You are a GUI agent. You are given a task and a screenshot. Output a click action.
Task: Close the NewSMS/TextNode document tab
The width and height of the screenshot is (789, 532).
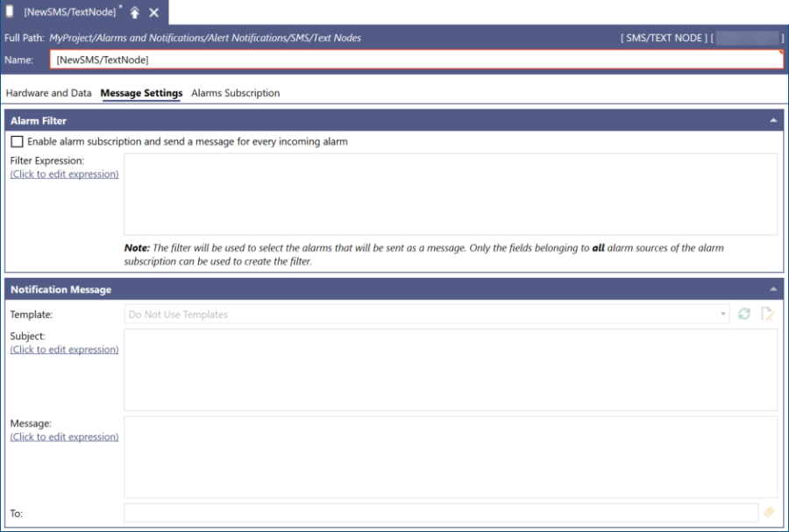click(154, 12)
